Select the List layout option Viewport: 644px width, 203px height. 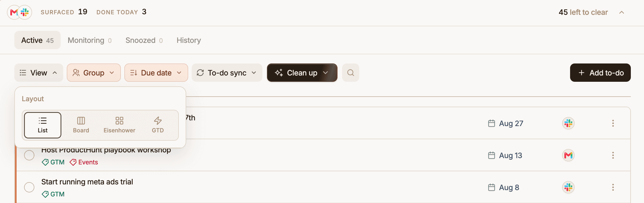click(43, 125)
